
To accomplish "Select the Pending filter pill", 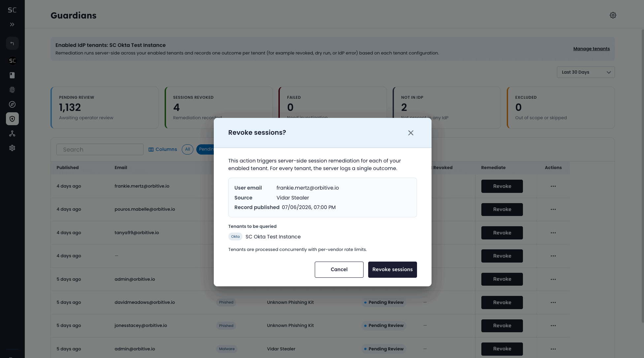I will pyautogui.click(x=206, y=149).
